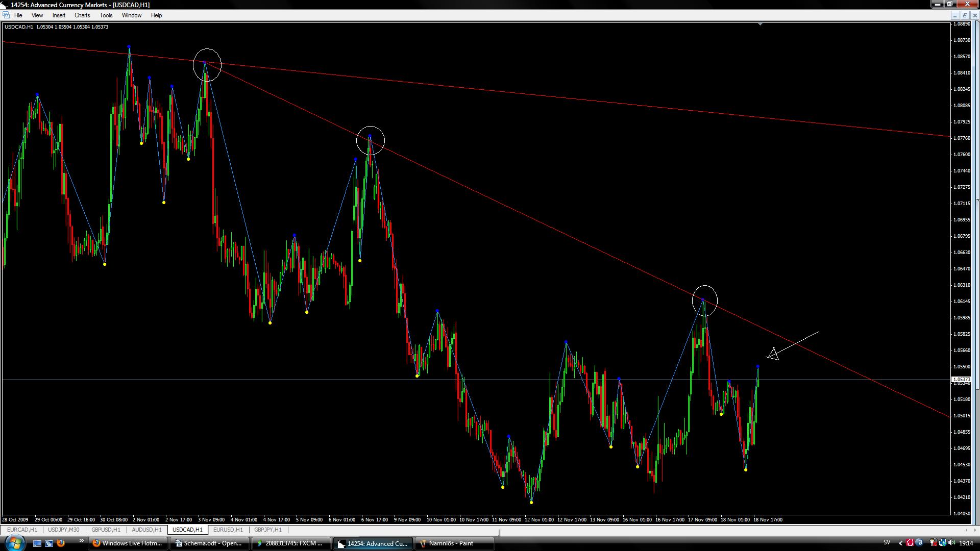This screenshot has width=980, height=551.
Task: Switch to the GBPJPY,H1 chart tab
Action: (268, 530)
